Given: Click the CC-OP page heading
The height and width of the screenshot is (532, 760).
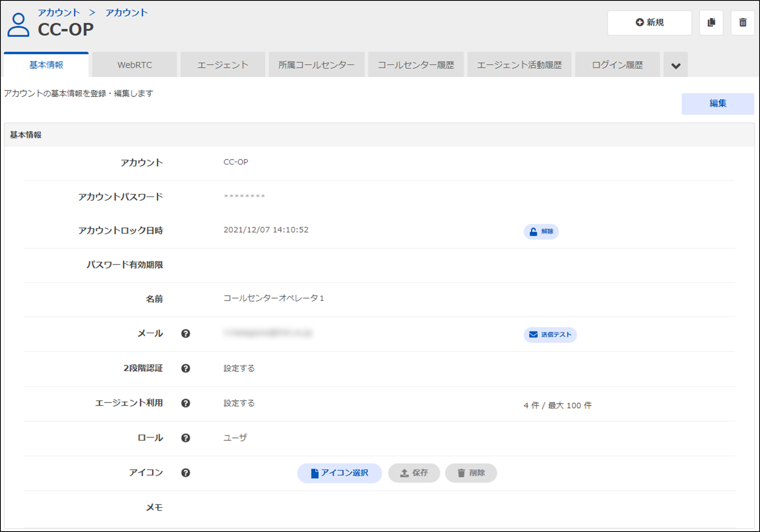Looking at the screenshot, I should point(66,30).
